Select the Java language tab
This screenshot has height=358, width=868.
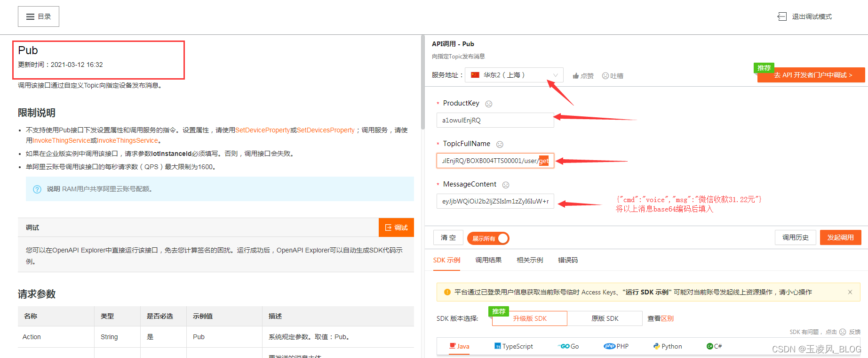pyautogui.click(x=459, y=346)
